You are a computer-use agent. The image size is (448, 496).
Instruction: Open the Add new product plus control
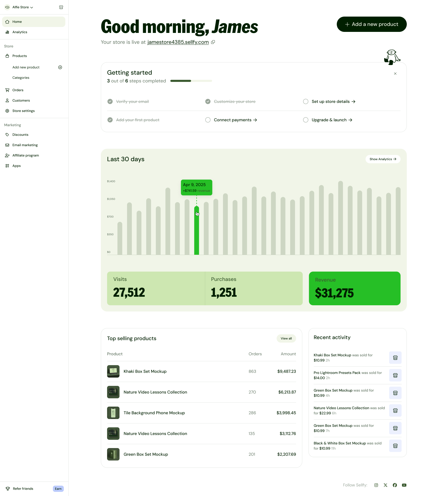point(60,67)
